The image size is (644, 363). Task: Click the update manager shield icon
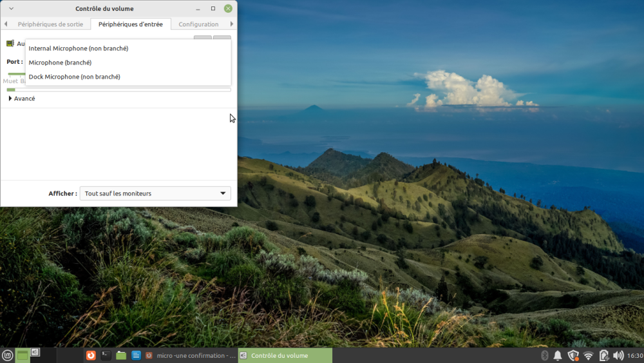click(x=573, y=355)
